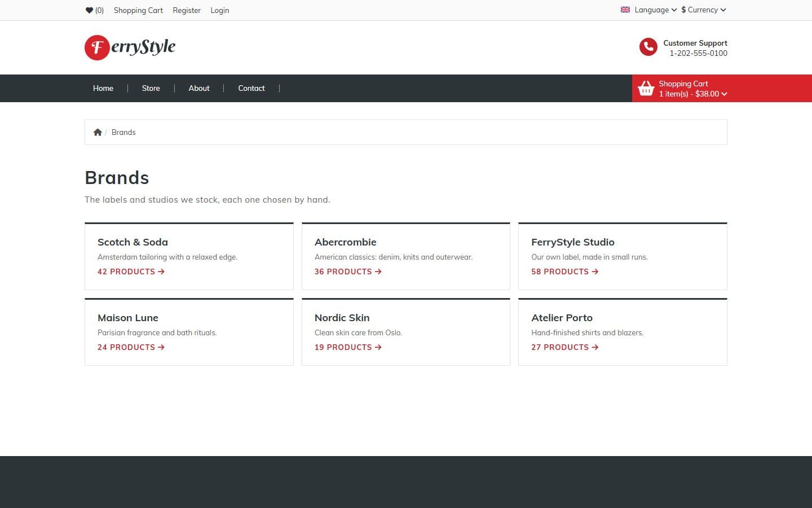Open the Nordic Skin brand title
812x508 pixels.
(342, 318)
